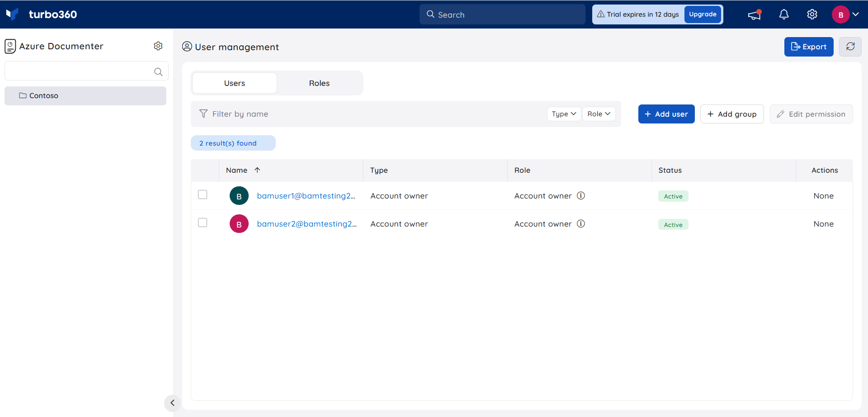868x417 pixels.
Task: Click the Azure Documenter module icon
Action: click(10, 46)
